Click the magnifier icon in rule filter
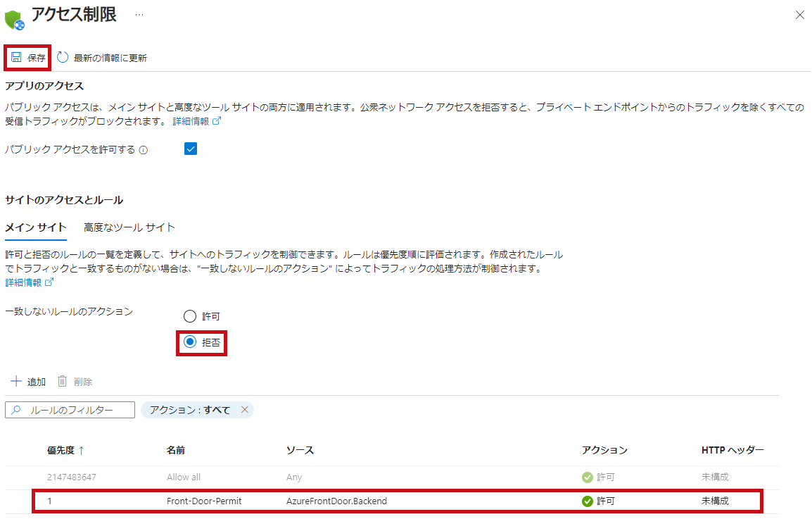Viewport: 812px width, 519px height. click(16, 410)
